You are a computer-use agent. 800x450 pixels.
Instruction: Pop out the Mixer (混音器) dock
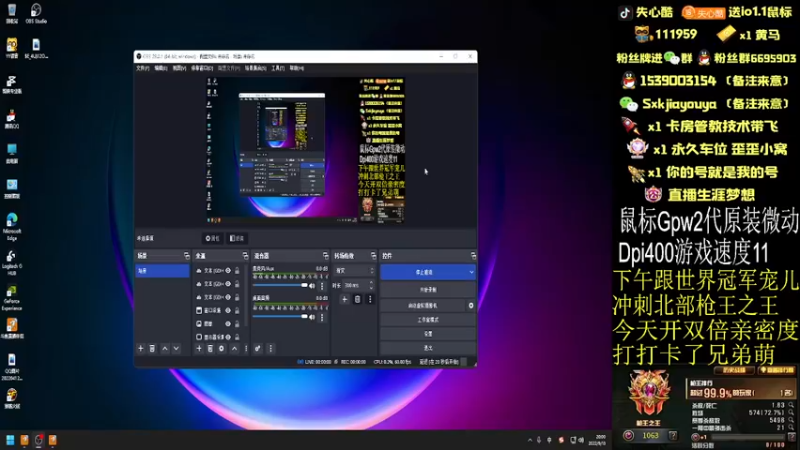tap(326, 256)
